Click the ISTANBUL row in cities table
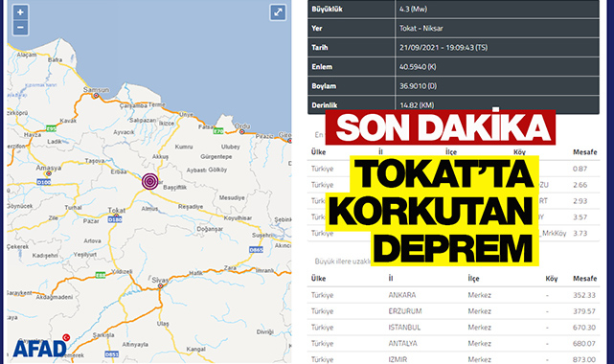 pyautogui.click(x=453, y=328)
